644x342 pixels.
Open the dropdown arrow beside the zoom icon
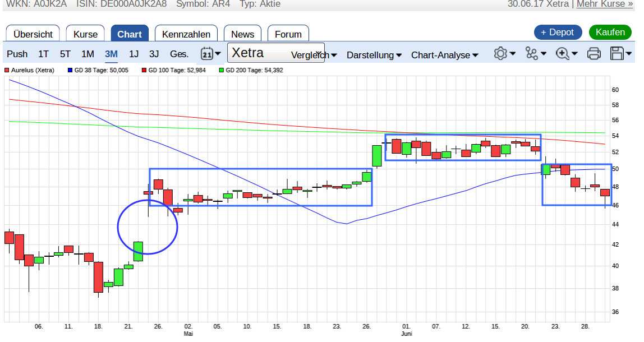574,54
